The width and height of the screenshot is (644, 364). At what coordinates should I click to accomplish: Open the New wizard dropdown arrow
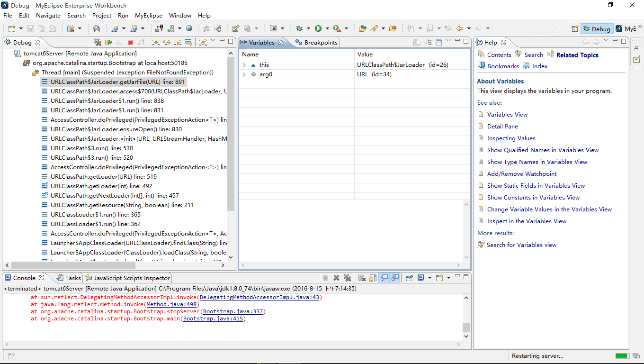click(x=20, y=28)
